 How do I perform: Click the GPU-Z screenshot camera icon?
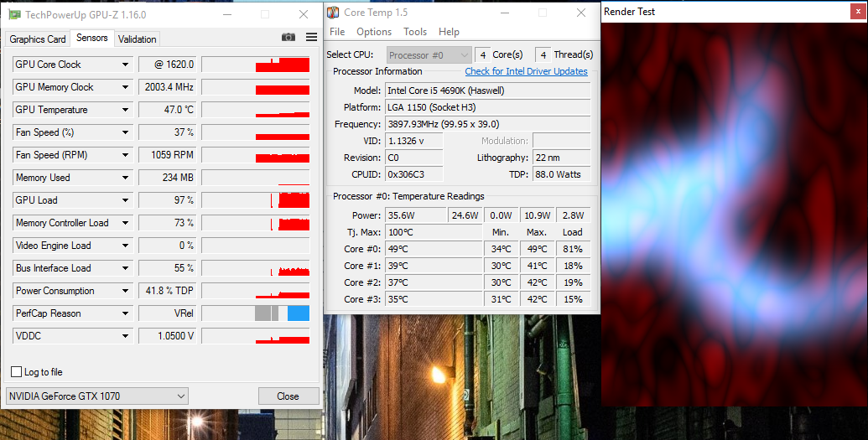[288, 37]
